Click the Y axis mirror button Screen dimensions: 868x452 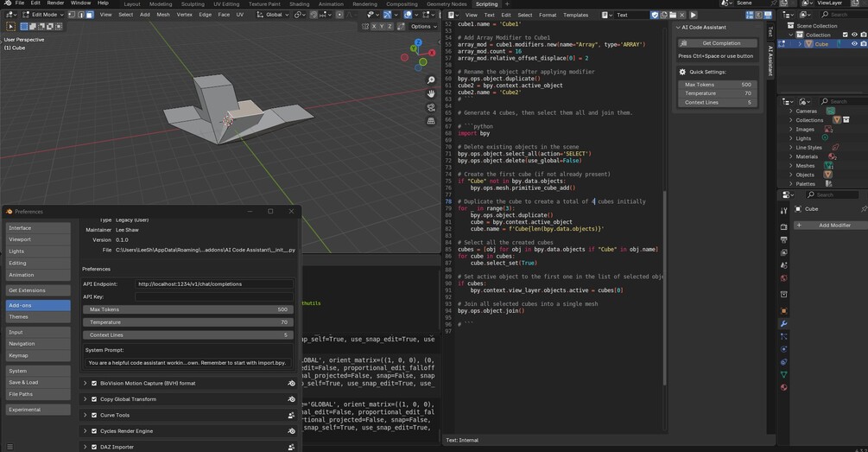click(382, 26)
